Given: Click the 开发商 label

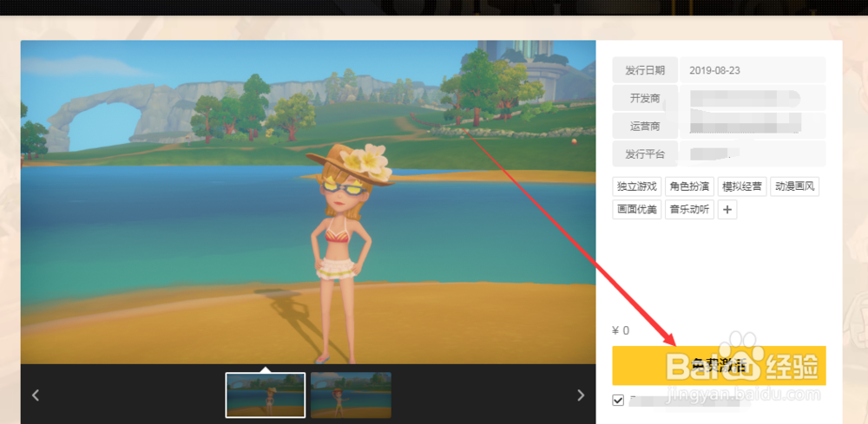Looking at the screenshot, I should 645,98.
